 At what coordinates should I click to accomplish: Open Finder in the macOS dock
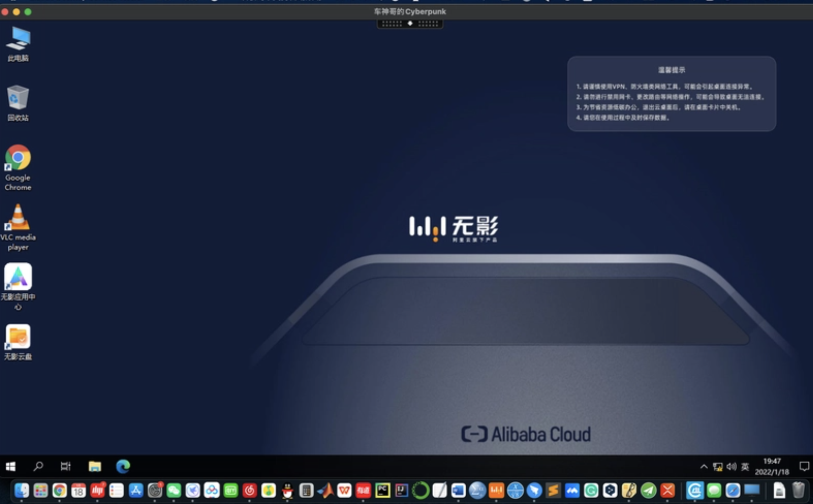21,490
